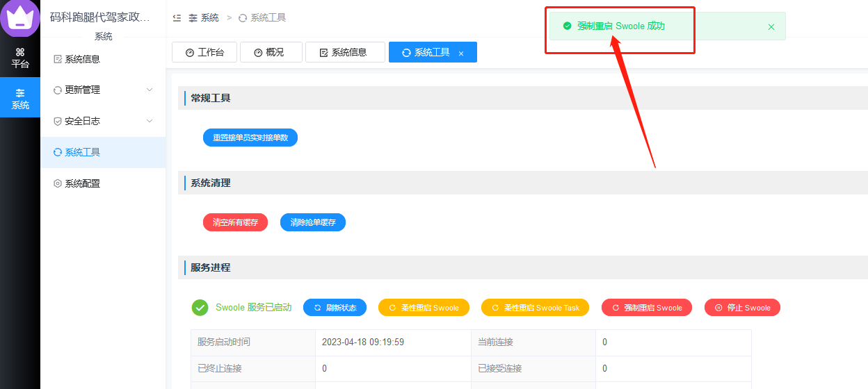Click the 服务进程 section heading
868x389 pixels.
click(x=211, y=267)
